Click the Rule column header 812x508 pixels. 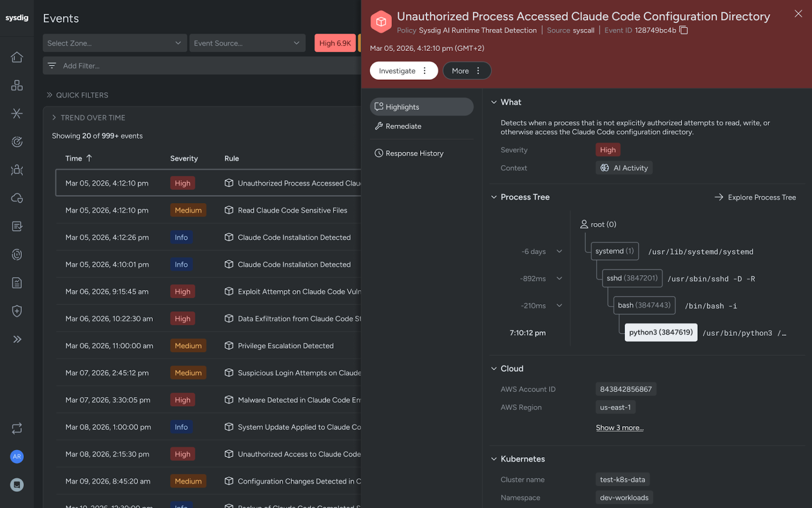tap(231, 158)
